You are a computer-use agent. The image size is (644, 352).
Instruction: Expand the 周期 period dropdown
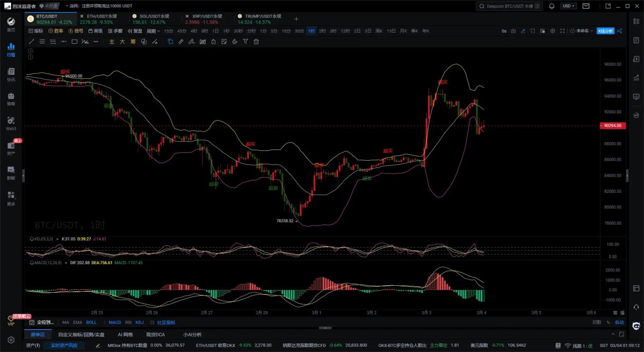tap(153, 31)
